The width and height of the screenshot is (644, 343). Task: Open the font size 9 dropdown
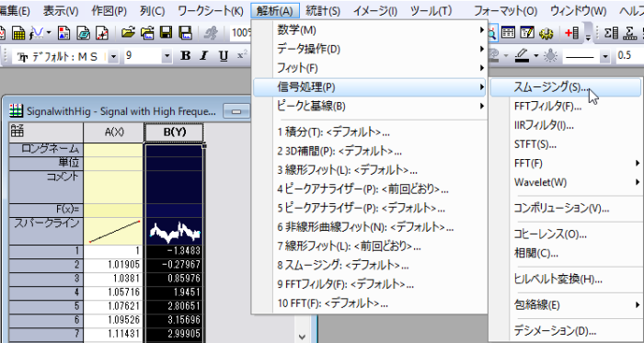167,56
